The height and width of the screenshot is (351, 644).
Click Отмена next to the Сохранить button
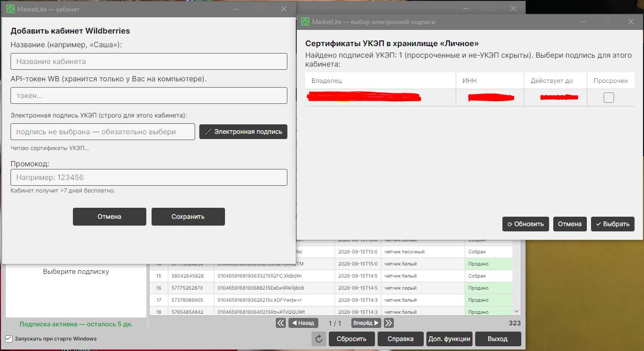pos(110,217)
